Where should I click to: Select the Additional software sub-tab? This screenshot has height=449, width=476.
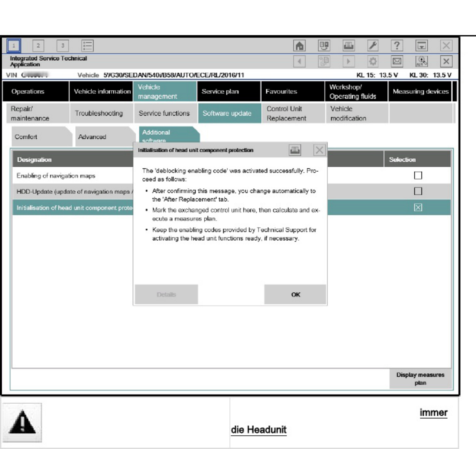pos(169,134)
